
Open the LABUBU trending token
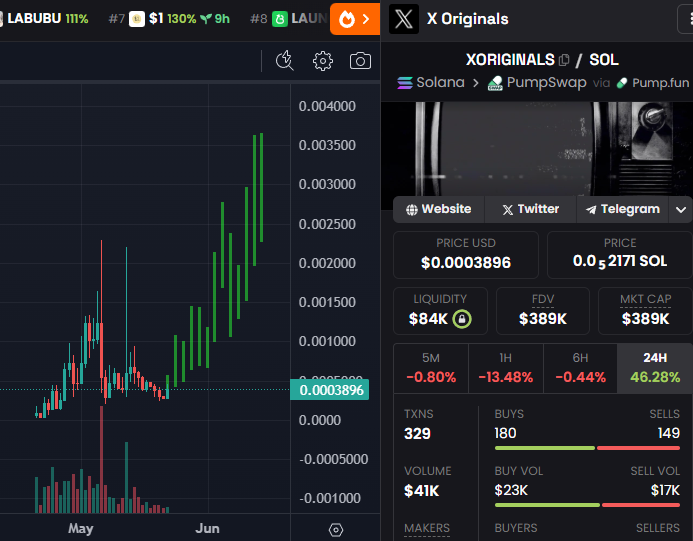pos(44,19)
